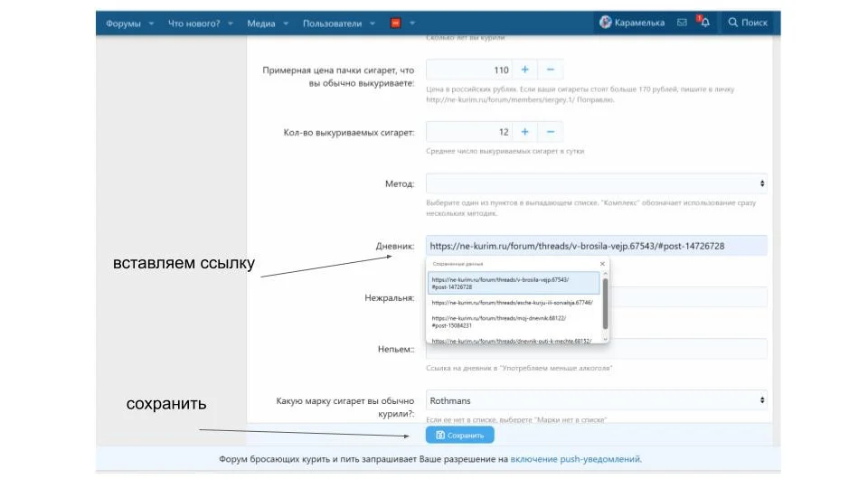
Task: Focus the cigarette pack price field
Action: [469, 70]
